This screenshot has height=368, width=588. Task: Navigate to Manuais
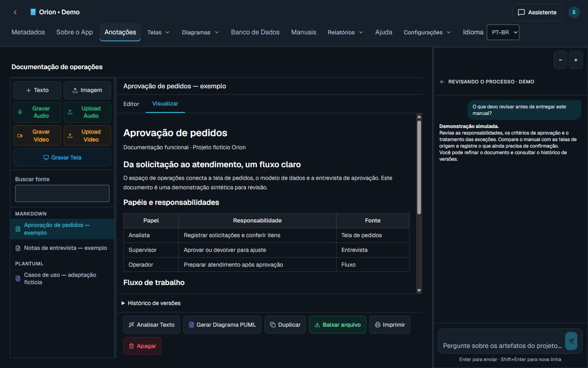(303, 32)
